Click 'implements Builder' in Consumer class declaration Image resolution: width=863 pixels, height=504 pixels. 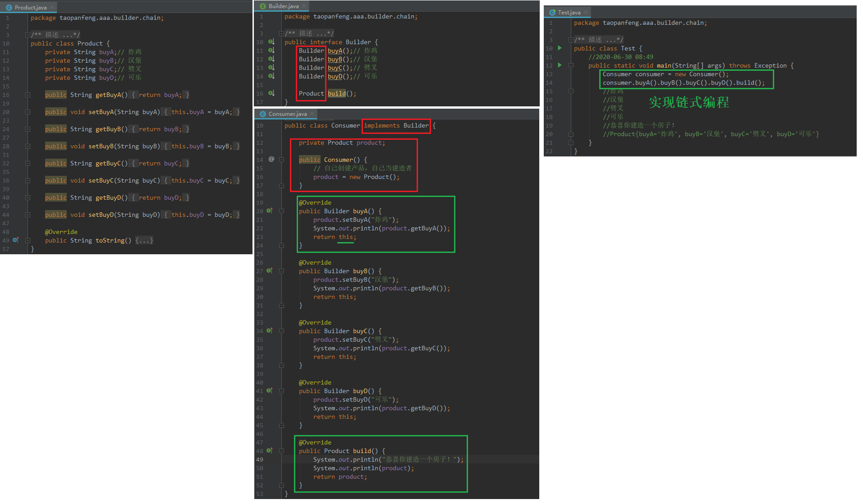(396, 125)
